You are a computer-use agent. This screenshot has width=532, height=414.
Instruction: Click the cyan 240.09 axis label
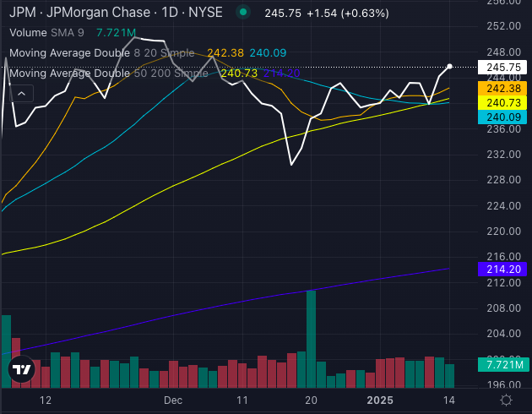pos(502,117)
